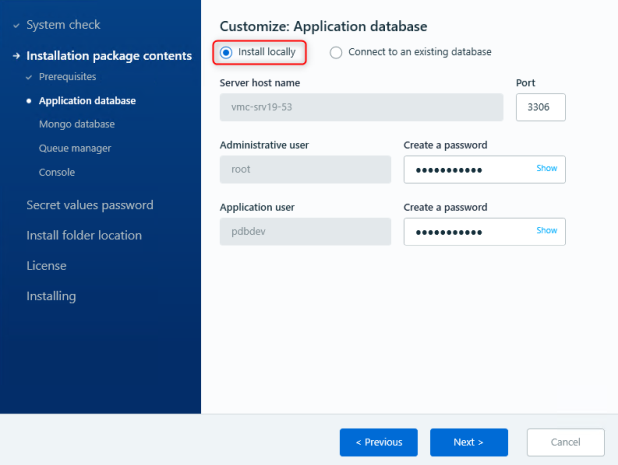Open Queue manager sub-step
The width and height of the screenshot is (618, 465).
click(x=75, y=148)
